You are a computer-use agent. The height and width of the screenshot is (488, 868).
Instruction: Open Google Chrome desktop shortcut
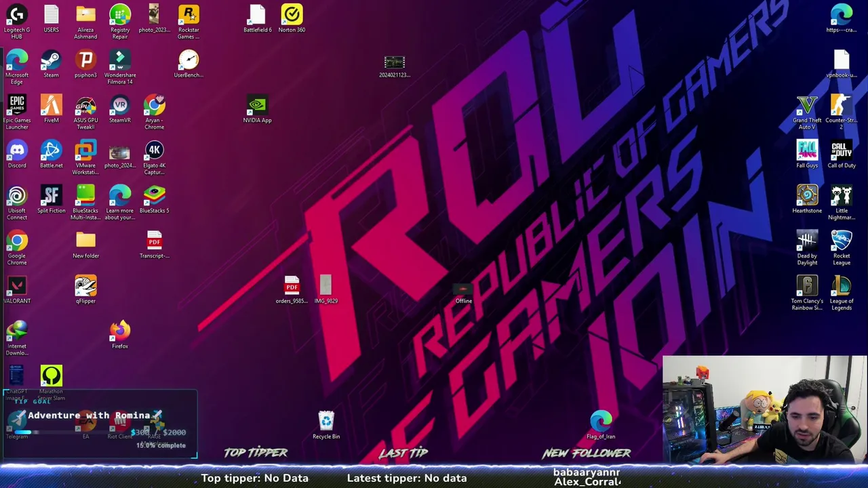(x=17, y=247)
